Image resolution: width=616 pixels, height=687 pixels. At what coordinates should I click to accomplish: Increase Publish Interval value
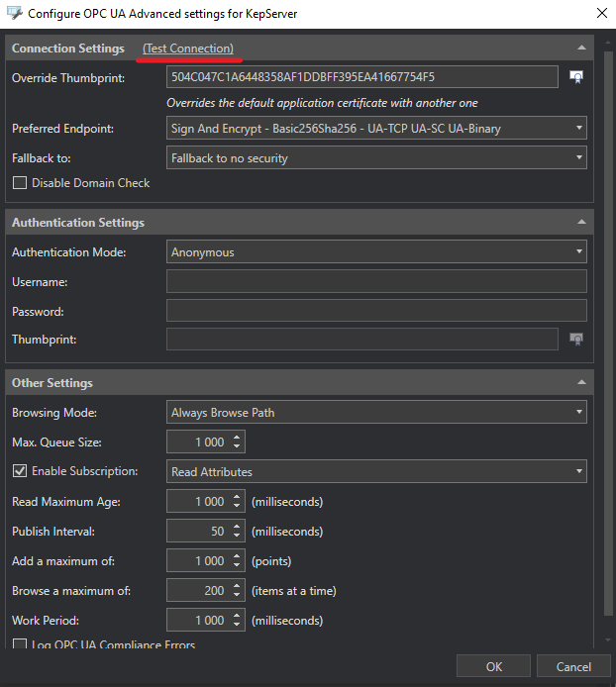237,527
